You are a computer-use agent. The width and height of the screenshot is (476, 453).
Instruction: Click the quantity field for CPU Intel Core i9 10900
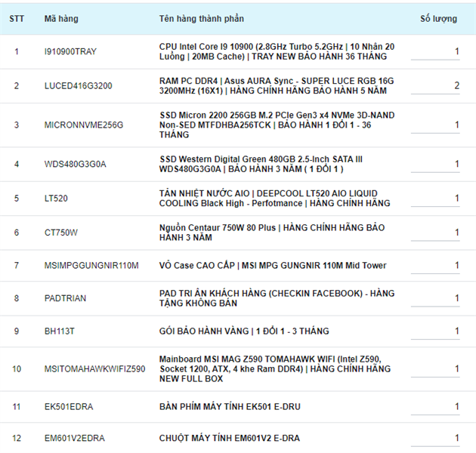[436, 52]
